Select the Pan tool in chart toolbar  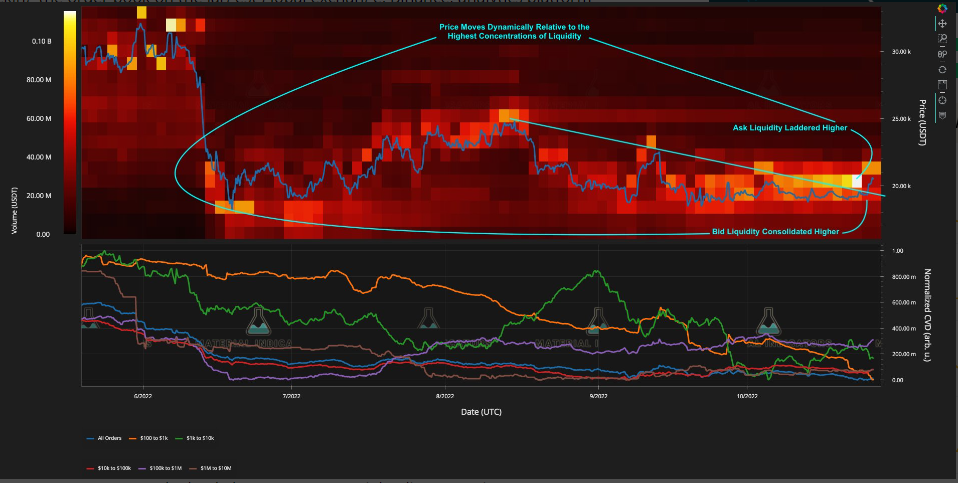pos(940,22)
